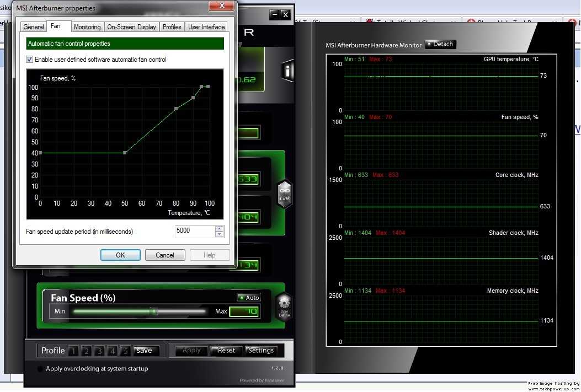Open the User Interface tab
Screen dimensions: 581x392
pyautogui.click(x=206, y=27)
